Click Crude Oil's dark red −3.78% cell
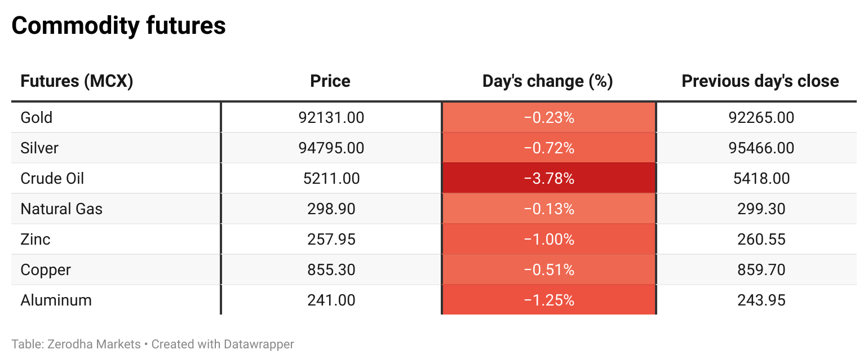This screenshot has height=363, width=868. pos(549,179)
